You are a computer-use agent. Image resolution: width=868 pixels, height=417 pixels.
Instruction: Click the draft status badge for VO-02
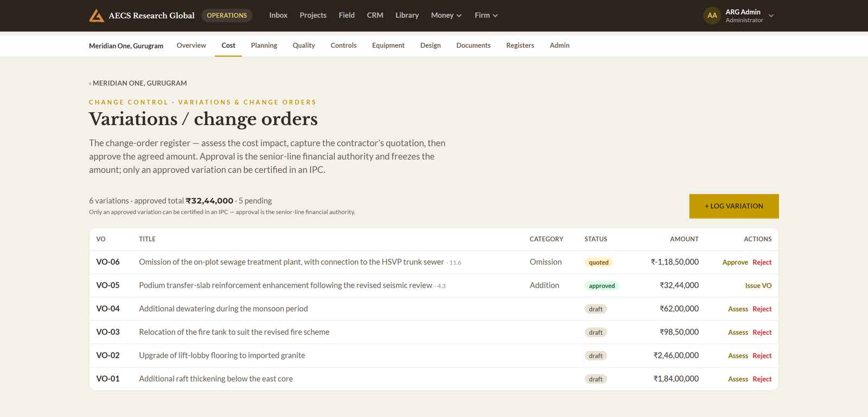click(596, 356)
